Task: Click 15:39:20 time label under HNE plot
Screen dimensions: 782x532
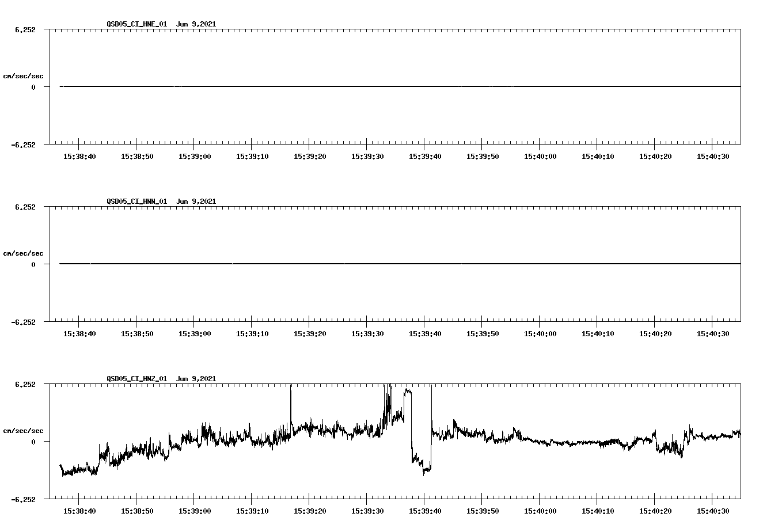Action: tap(310, 157)
